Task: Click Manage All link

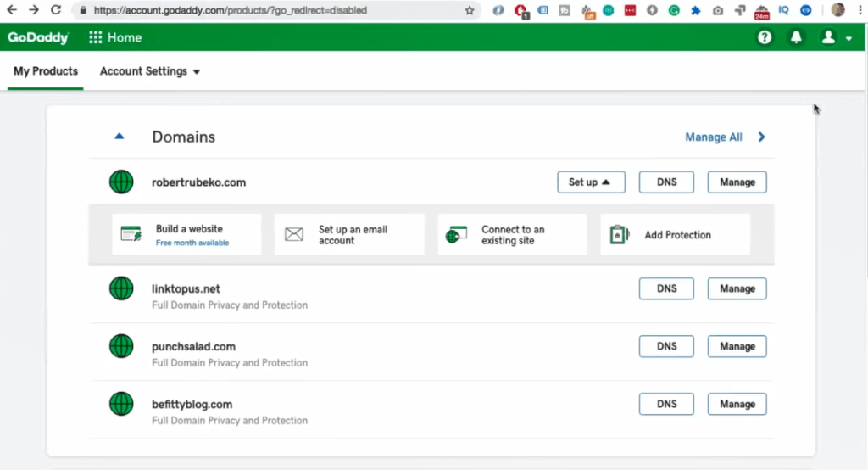Action: 714,137
